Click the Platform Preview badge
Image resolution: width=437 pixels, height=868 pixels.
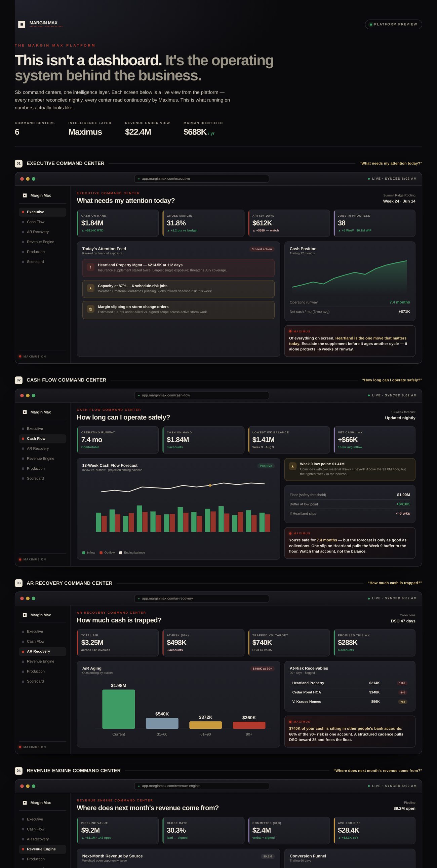pos(393,24)
